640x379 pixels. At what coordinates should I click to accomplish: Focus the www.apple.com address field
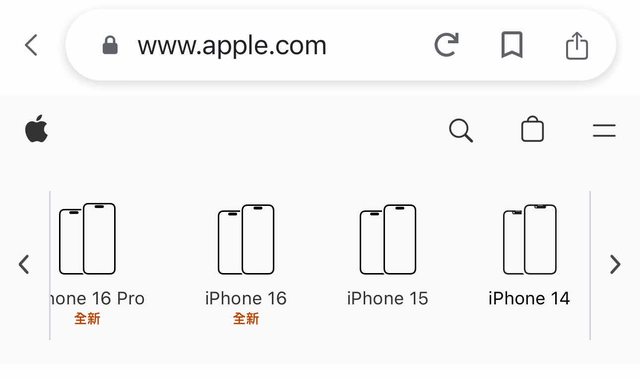pos(232,45)
